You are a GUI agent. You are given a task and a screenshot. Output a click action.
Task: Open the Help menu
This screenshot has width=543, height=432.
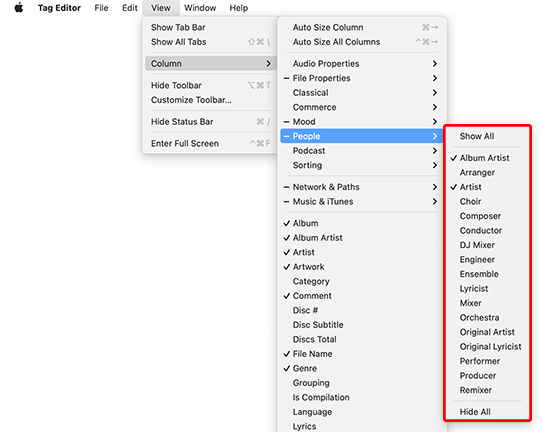[x=239, y=8]
